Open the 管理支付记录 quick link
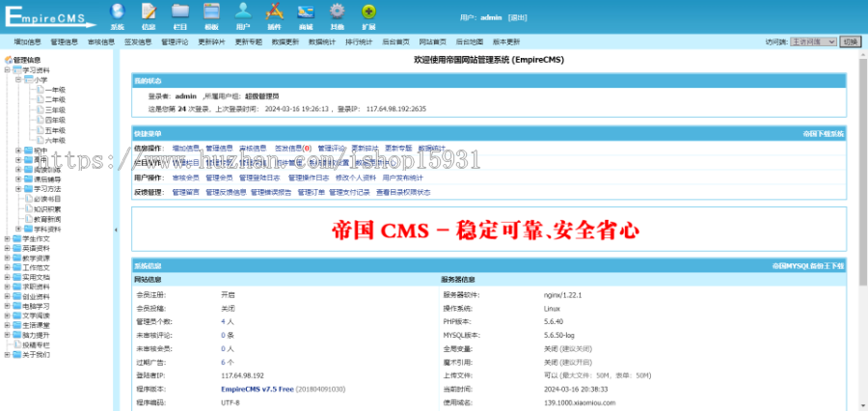The width and height of the screenshot is (868, 411). coord(349,192)
